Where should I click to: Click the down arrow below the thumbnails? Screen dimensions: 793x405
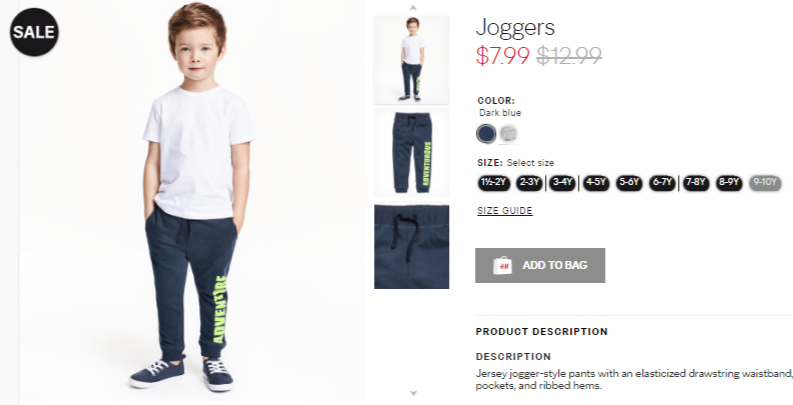click(x=413, y=393)
